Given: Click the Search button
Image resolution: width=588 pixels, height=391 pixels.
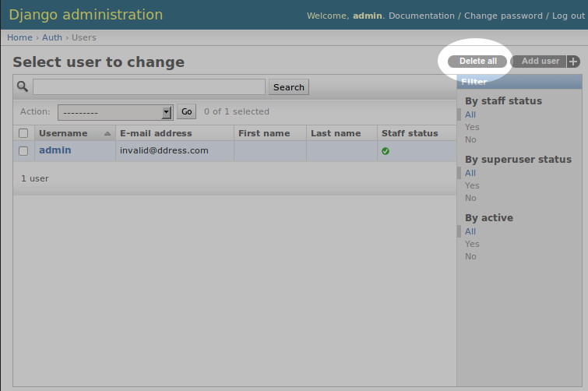Looking at the screenshot, I should (289, 87).
